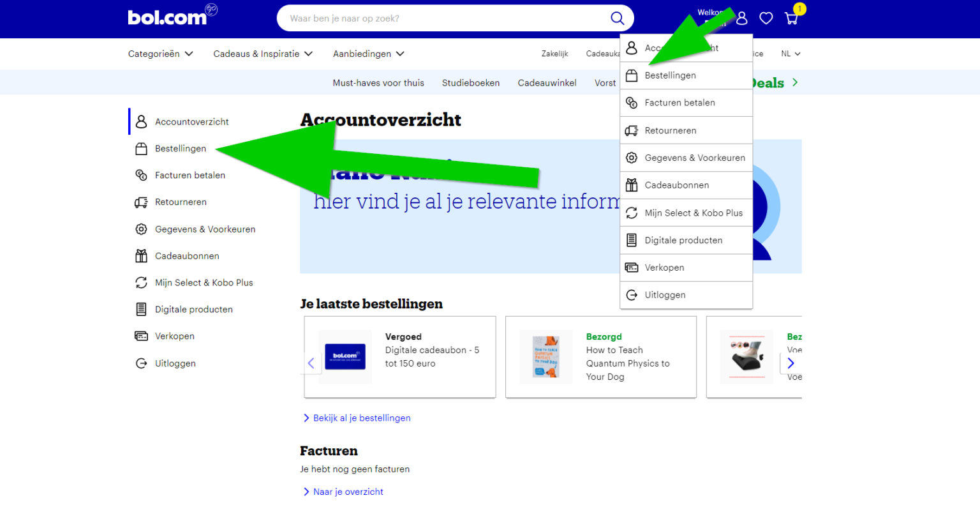Follow the Bekijk al je bestellingen link
The width and height of the screenshot is (980, 514).
click(x=357, y=418)
